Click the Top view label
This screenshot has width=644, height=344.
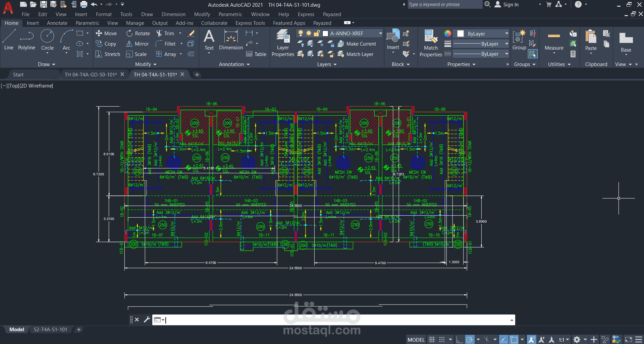coord(13,86)
